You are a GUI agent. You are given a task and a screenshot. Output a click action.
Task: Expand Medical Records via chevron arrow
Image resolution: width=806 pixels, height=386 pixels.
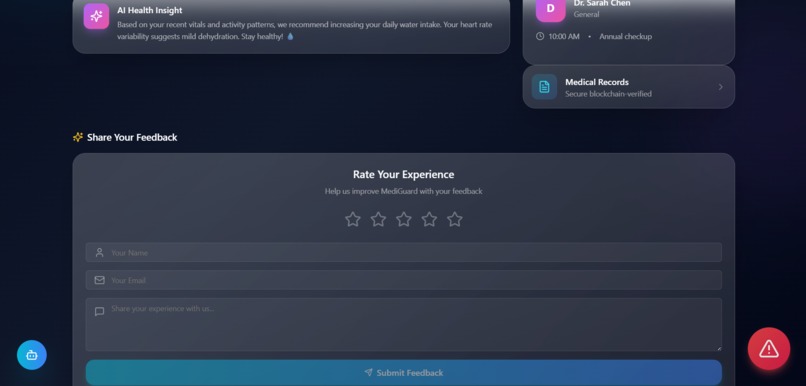[720, 87]
